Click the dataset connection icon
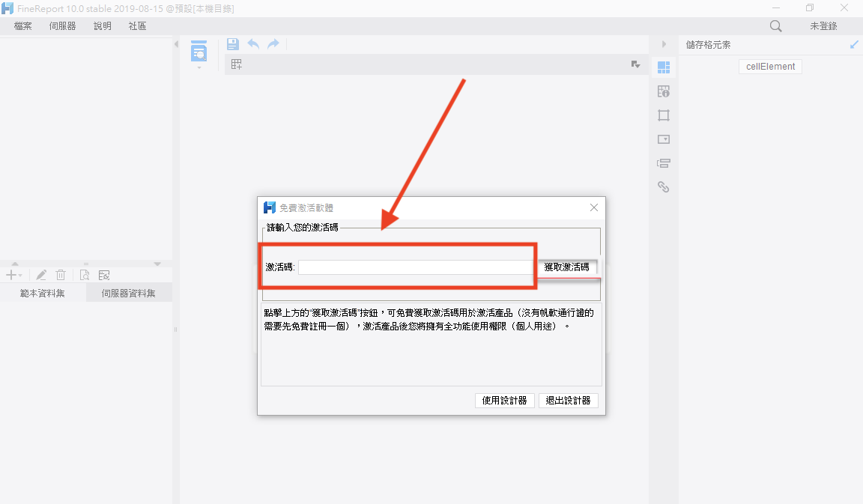 [104, 275]
